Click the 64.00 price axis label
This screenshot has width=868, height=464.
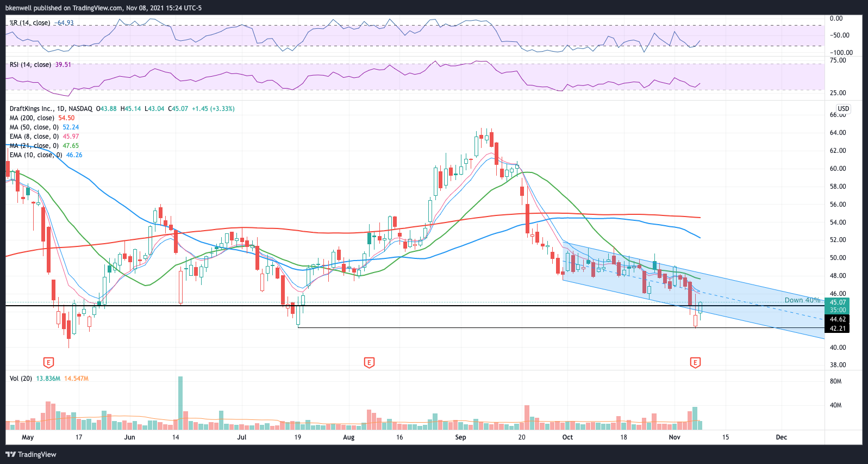838,133
